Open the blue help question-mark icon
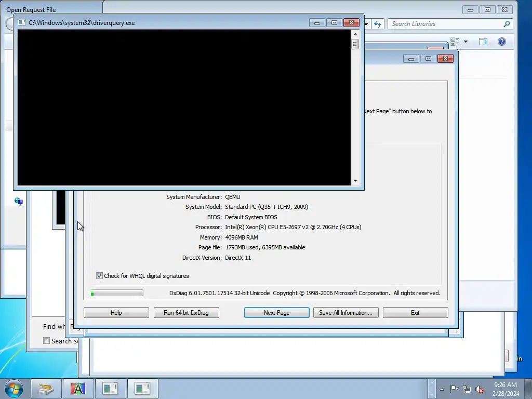532x399 pixels. tap(501, 42)
